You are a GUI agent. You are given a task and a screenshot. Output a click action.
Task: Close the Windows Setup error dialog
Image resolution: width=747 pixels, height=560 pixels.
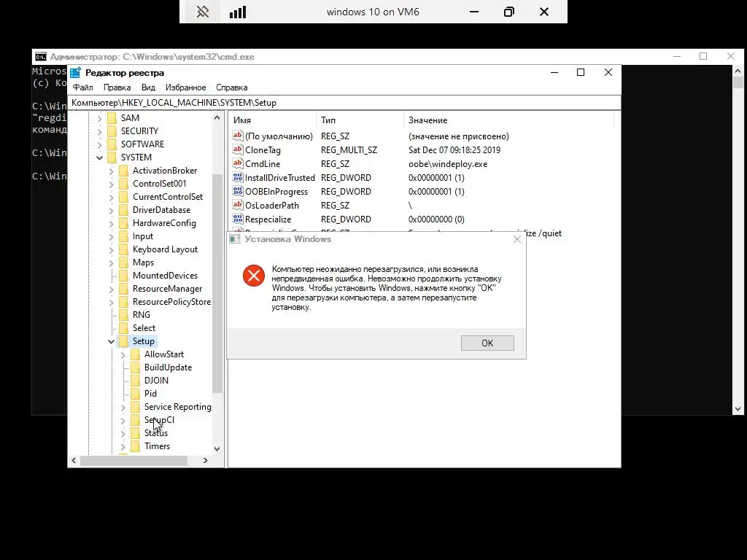[x=517, y=239]
